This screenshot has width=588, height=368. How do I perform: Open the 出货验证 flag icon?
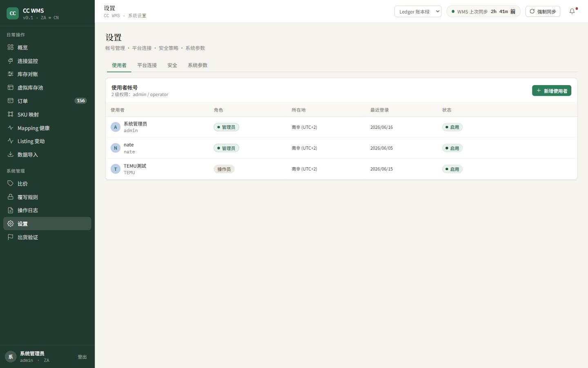coord(11,237)
